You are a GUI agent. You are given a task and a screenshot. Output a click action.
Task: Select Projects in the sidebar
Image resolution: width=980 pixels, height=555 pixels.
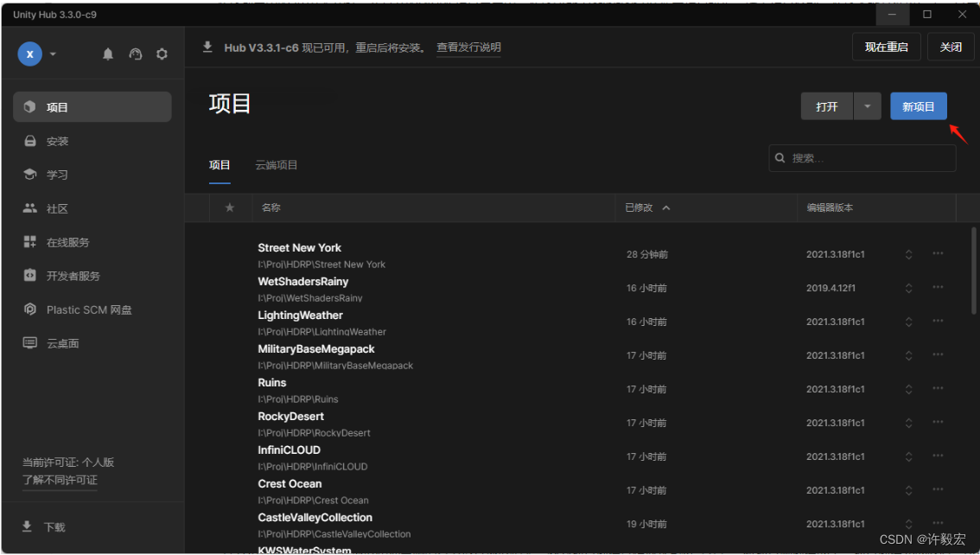pos(92,107)
